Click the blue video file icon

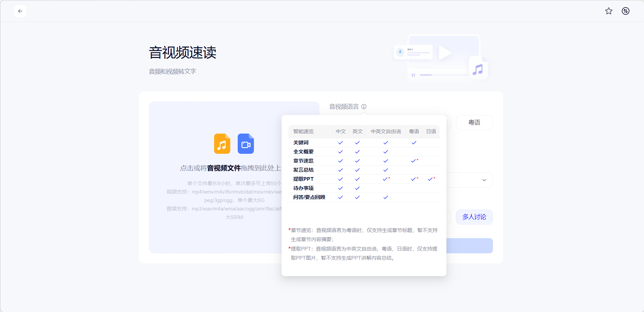(x=246, y=144)
